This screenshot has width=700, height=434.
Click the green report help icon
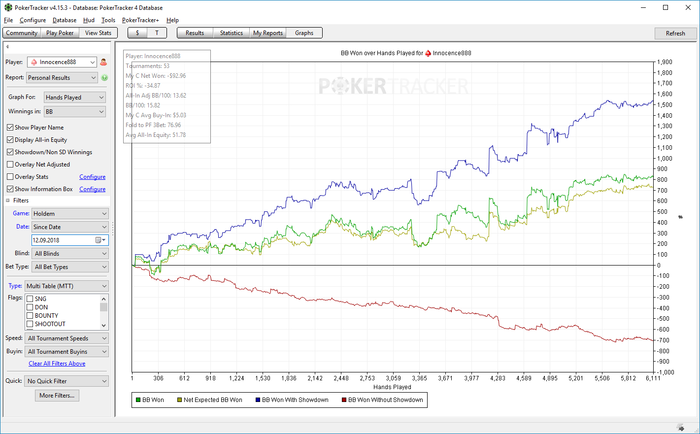[104, 78]
